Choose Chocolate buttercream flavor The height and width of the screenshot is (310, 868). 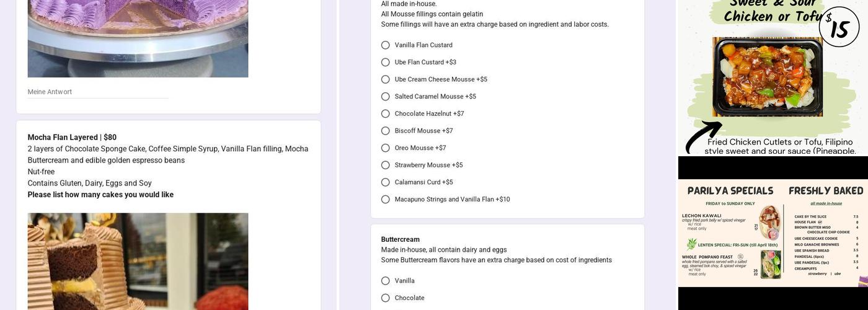(x=386, y=298)
